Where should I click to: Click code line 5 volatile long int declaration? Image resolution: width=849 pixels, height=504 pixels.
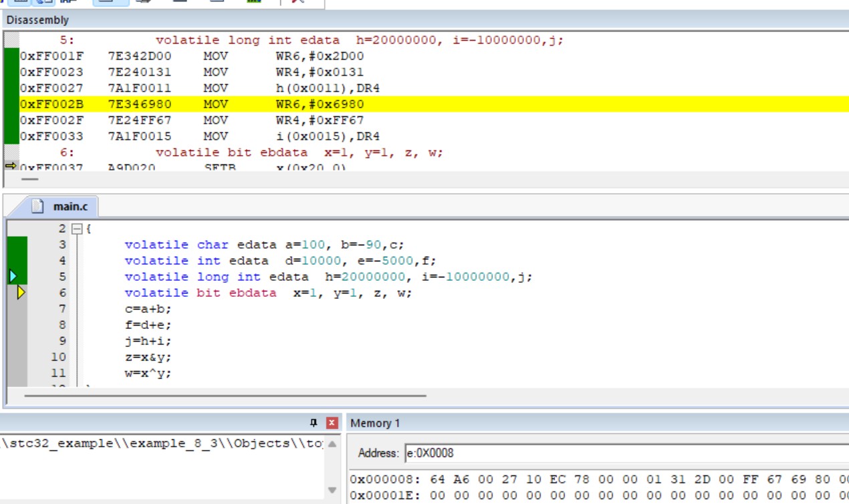(x=329, y=277)
